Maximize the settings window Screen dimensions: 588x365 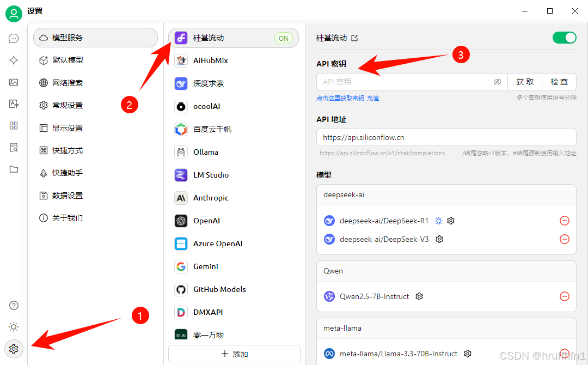click(x=550, y=11)
